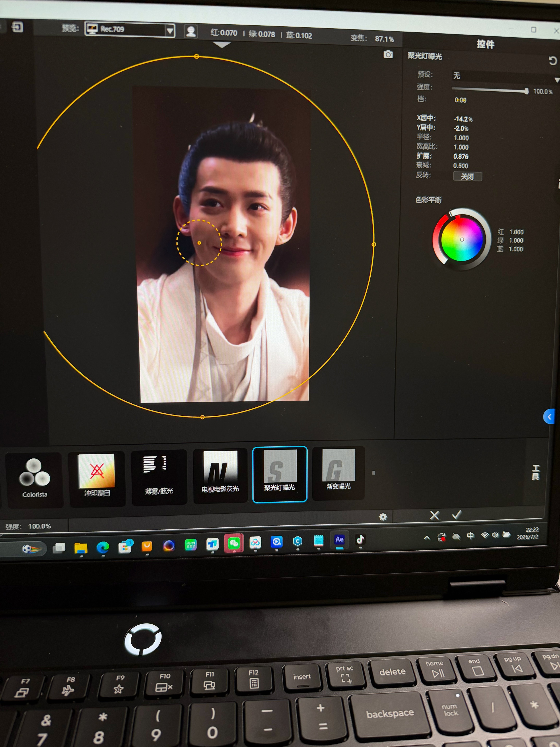Image resolution: width=560 pixels, height=747 pixels.
Task: Click the 蓝:0.102 readout
Action: point(299,35)
